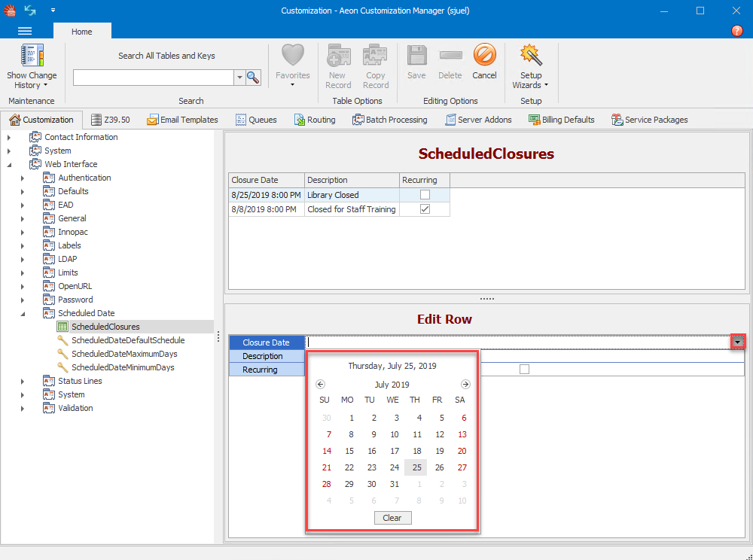Open Show Change History
Viewport: 753px width, 560px height.
32,66
